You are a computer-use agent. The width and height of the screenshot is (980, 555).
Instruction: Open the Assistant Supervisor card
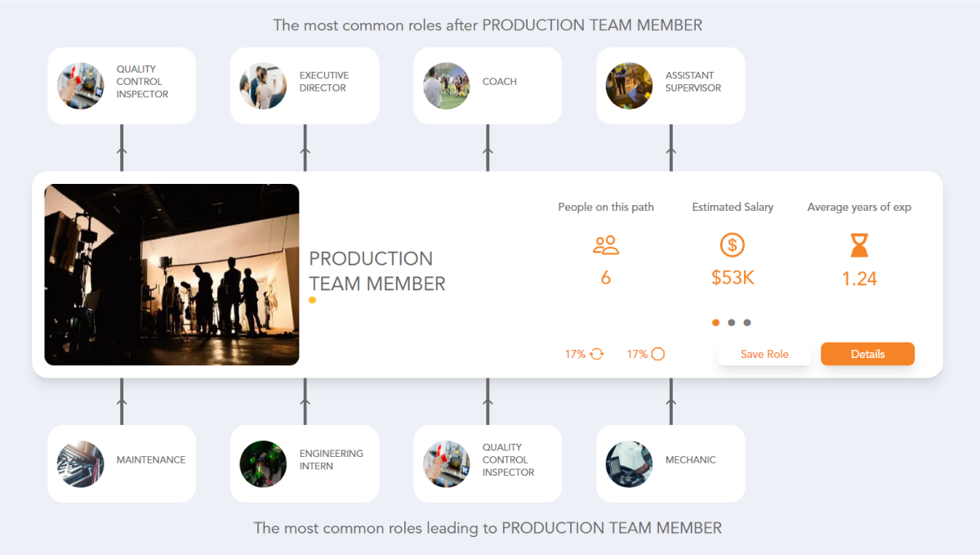(x=670, y=85)
